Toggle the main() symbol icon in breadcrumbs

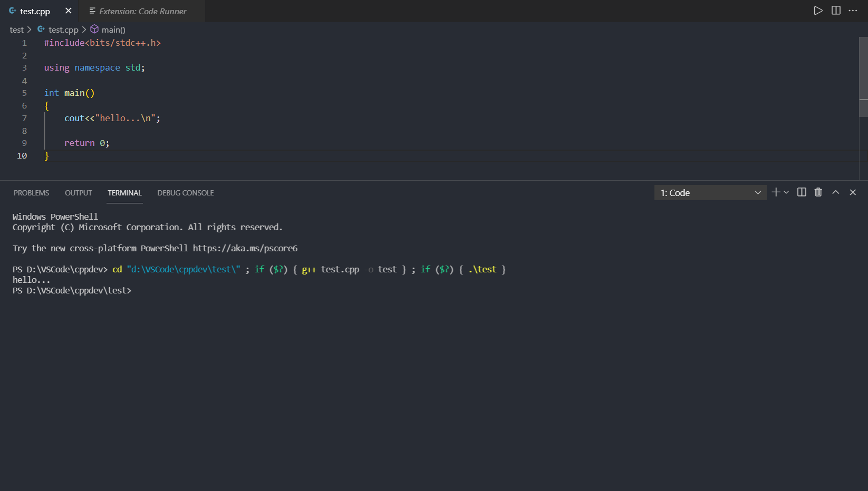94,30
